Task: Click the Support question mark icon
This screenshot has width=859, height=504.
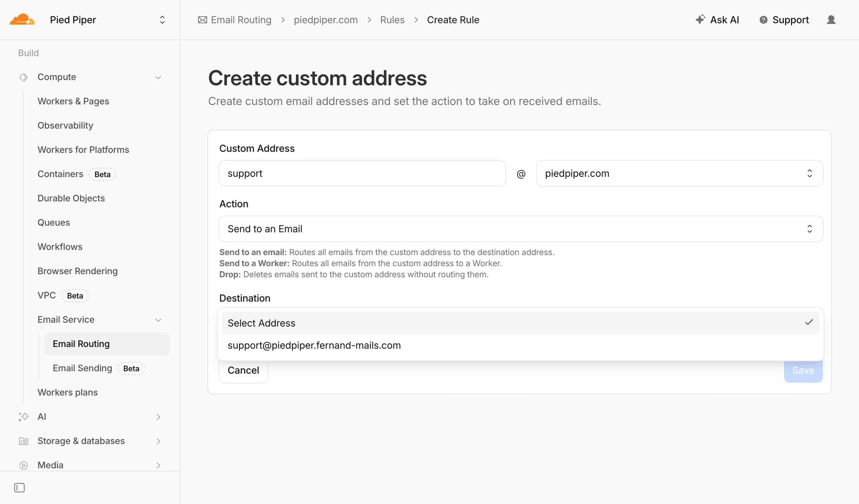Action: pyautogui.click(x=763, y=20)
